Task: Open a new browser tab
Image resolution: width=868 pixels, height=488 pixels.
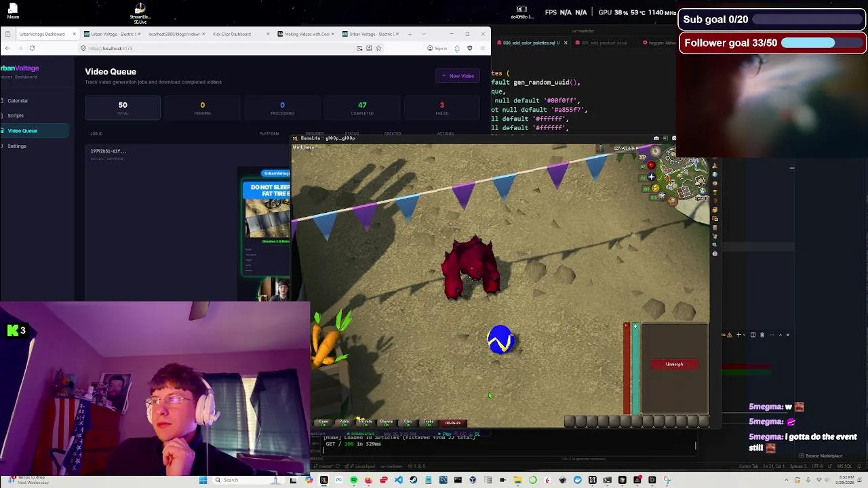Action: coord(410,34)
